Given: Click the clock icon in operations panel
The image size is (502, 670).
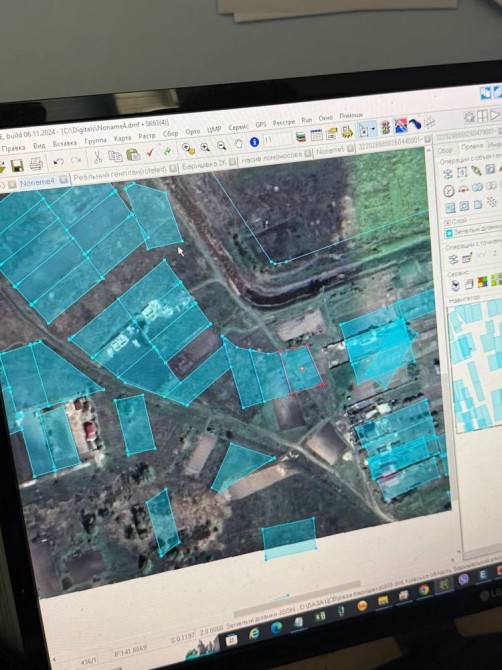Looking at the screenshot, I should click(449, 191).
